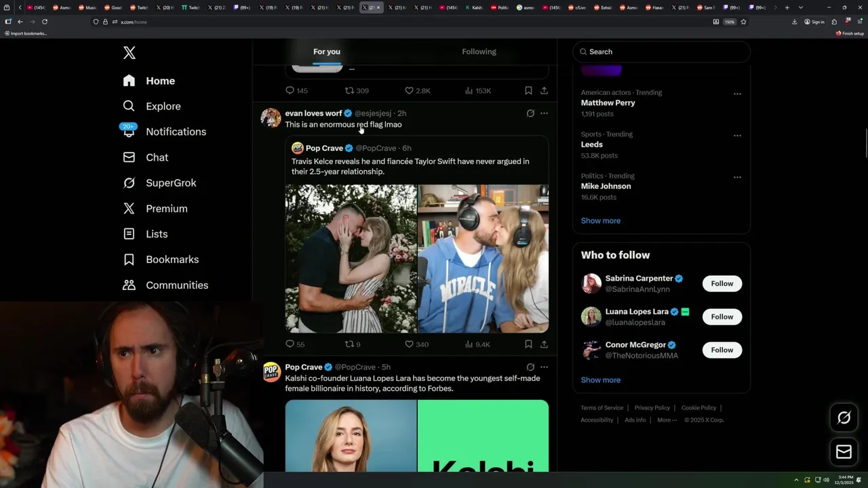Open Notifications with the 20+ badge

tap(164, 131)
